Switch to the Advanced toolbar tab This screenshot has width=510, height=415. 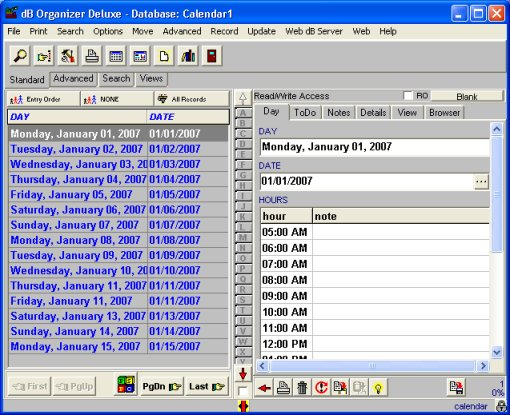(x=73, y=79)
